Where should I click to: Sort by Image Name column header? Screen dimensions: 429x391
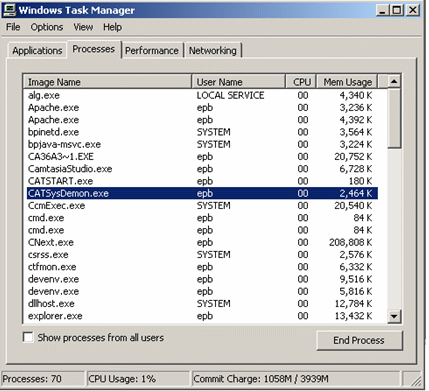[107, 82]
